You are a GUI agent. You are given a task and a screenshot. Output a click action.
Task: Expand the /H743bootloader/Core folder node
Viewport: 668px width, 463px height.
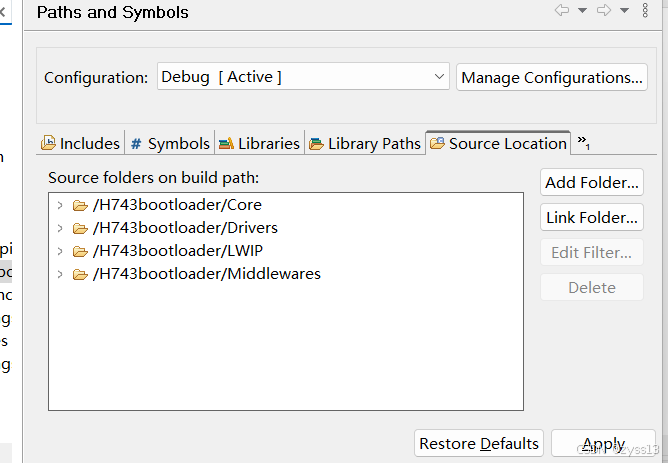point(60,205)
